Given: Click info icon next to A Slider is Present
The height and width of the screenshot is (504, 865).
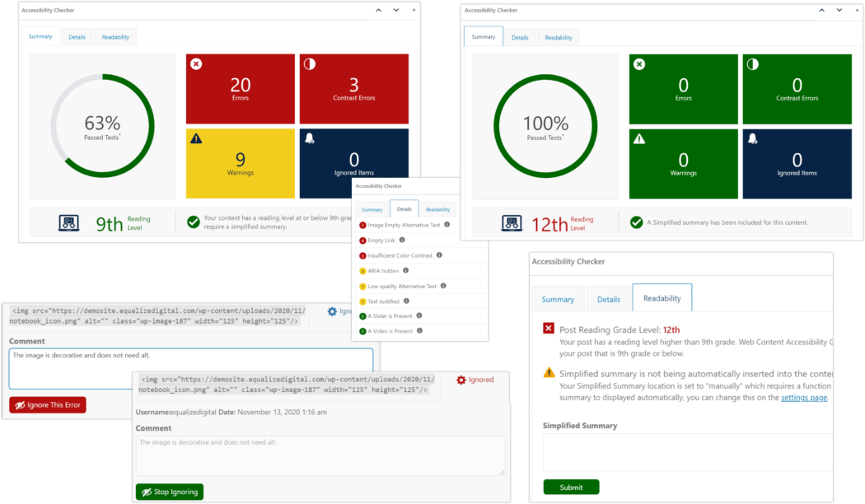Looking at the screenshot, I should click(x=419, y=315).
